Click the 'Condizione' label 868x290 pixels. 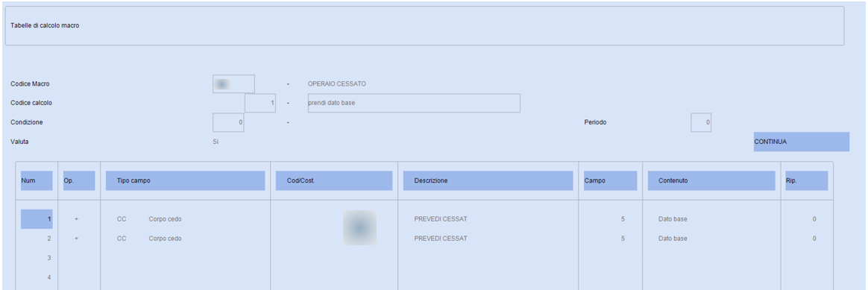27,122
